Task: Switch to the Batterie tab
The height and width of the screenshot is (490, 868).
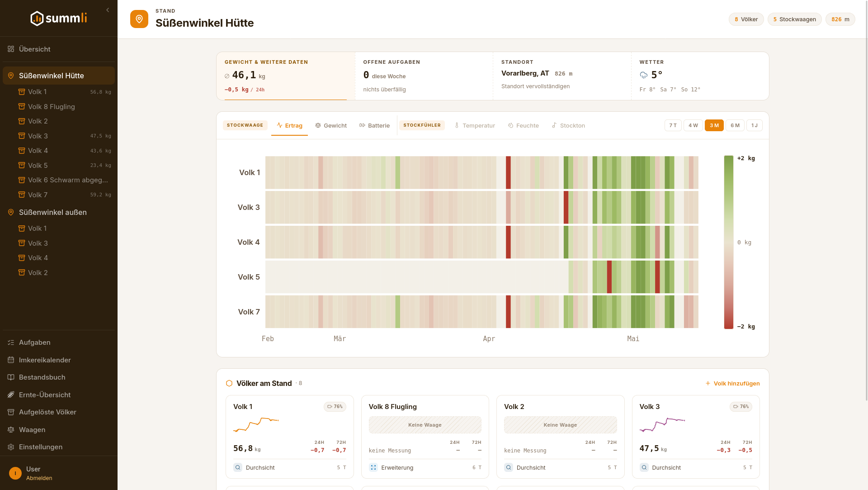Action: pos(374,126)
